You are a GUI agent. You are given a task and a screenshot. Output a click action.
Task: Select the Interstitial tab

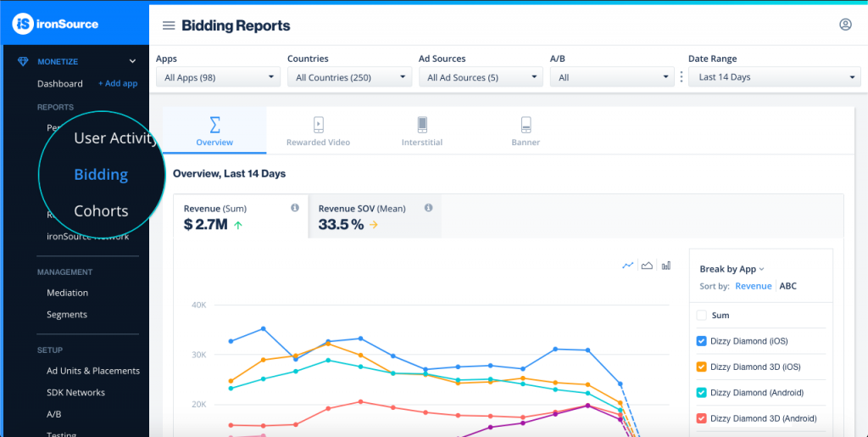(x=422, y=130)
